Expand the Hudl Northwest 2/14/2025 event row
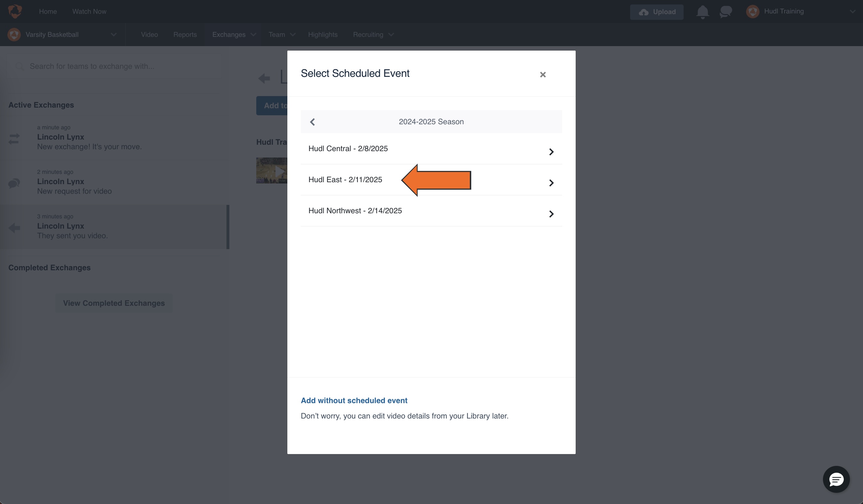This screenshot has width=863, height=504. pyautogui.click(x=551, y=214)
